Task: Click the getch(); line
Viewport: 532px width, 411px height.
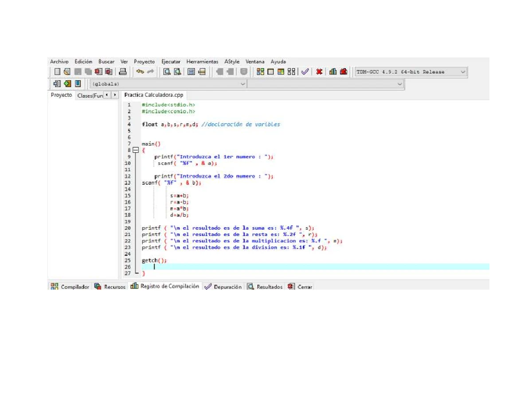Action: (154, 260)
